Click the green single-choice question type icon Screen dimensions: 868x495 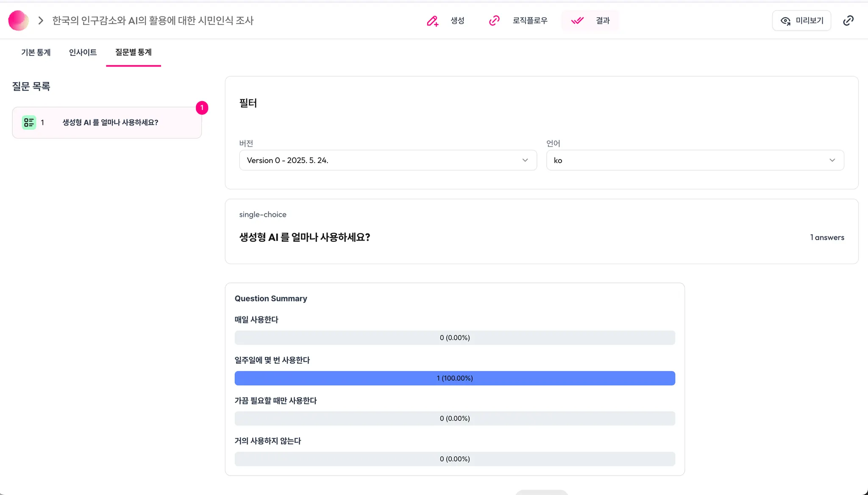29,122
